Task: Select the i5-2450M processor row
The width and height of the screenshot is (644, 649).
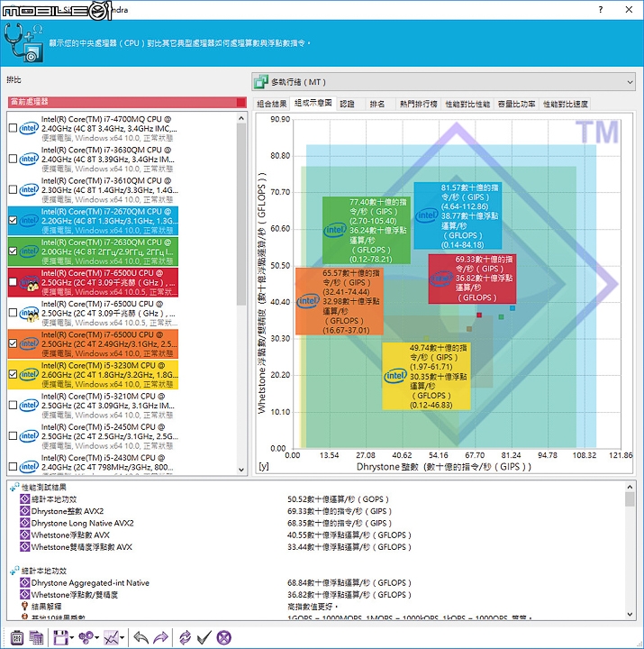Action: point(93,436)
